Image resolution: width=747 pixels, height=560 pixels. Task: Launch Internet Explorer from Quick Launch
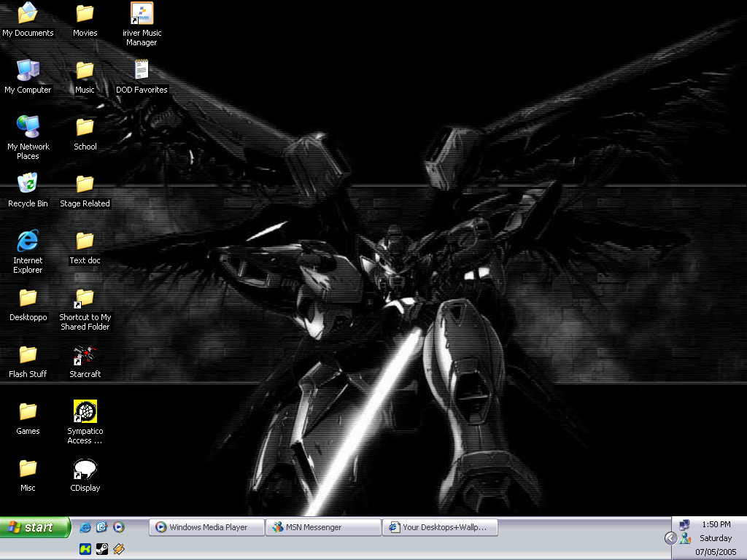tap(85, 527)
